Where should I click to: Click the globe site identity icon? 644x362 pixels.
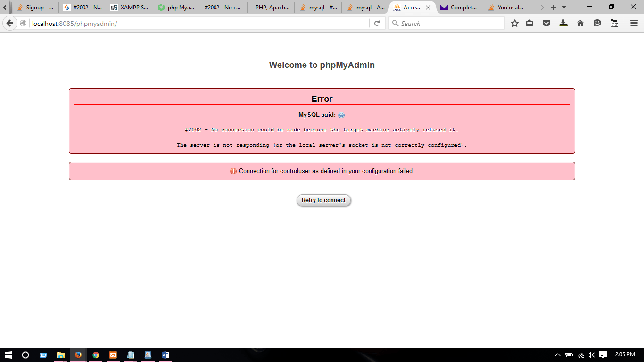tap(23, 23)
